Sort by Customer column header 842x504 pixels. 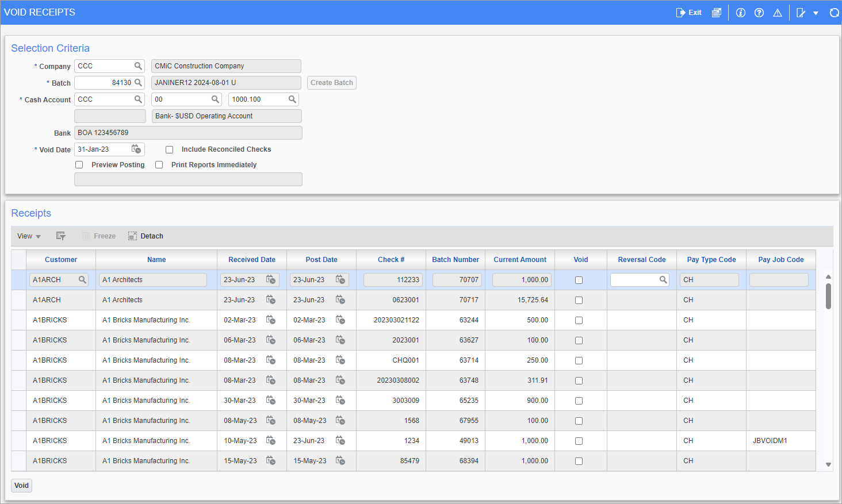coord(61,260)
